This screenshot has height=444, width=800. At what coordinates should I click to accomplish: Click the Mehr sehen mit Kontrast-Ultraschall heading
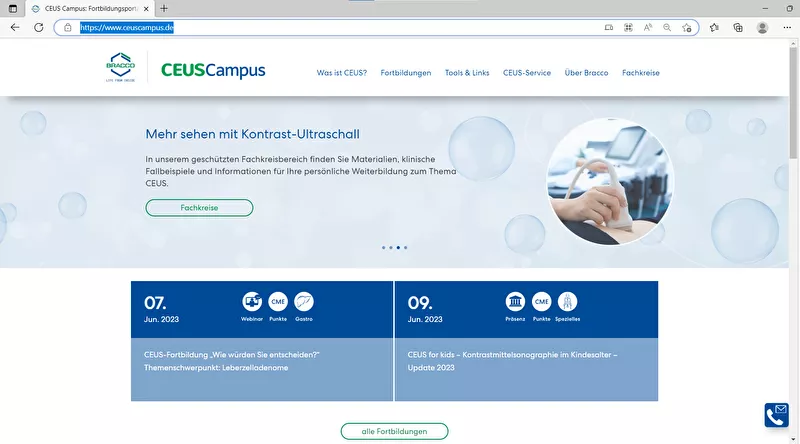coord(253,134)
